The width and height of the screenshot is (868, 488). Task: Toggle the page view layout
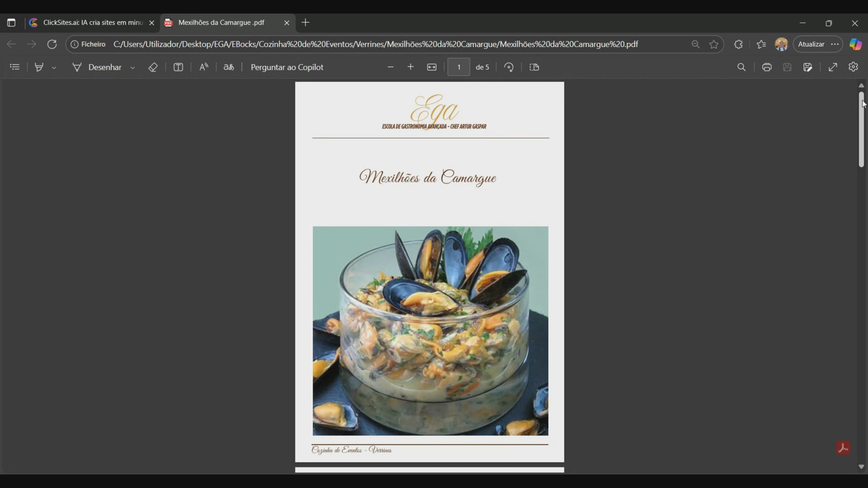click(x=534, y=67)
